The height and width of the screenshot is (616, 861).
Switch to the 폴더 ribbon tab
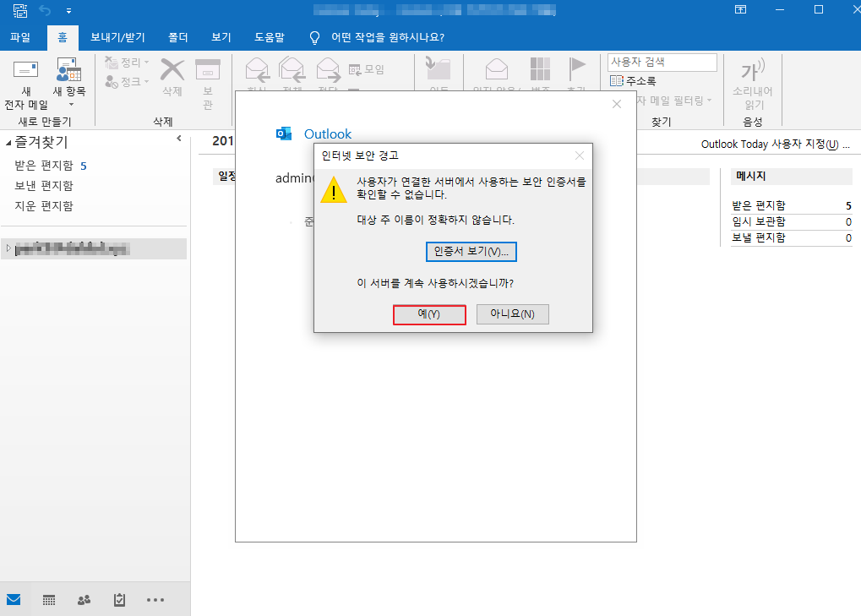[x=178, y=37]
